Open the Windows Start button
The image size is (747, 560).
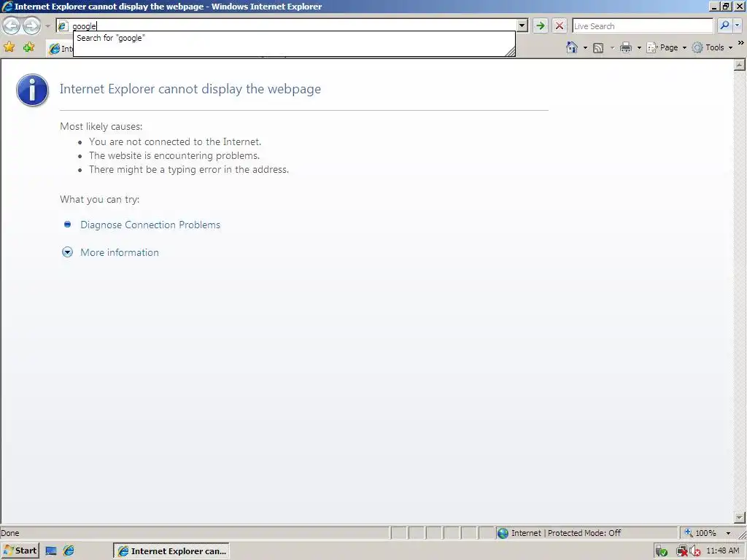(x=20, y=551)
